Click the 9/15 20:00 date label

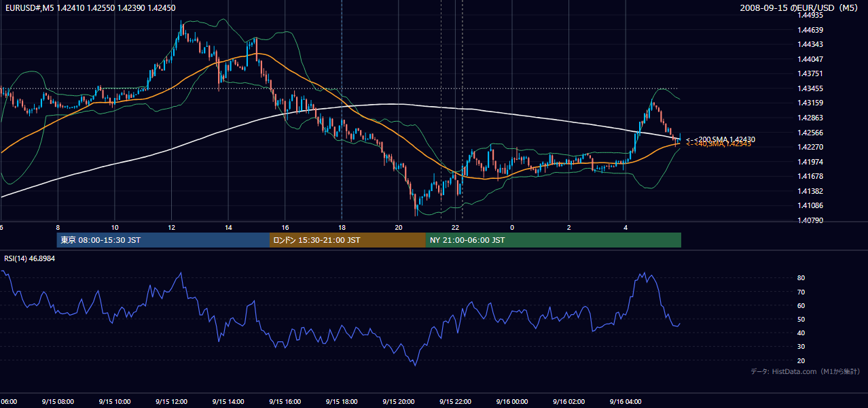coord(399,402)
